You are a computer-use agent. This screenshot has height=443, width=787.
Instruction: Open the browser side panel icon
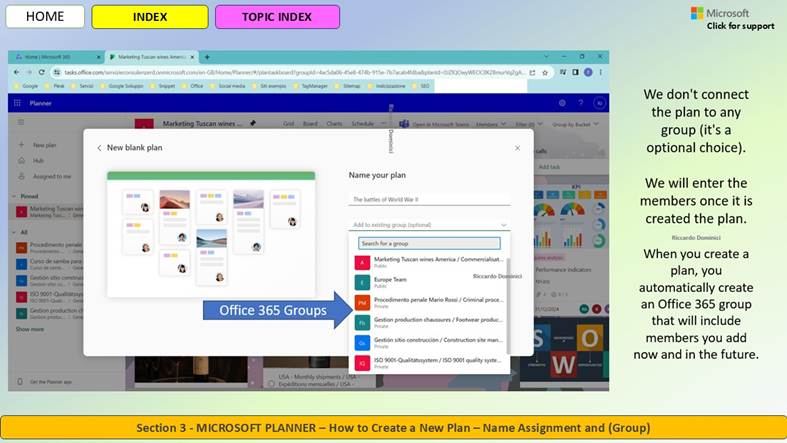(x=575, y=72)
